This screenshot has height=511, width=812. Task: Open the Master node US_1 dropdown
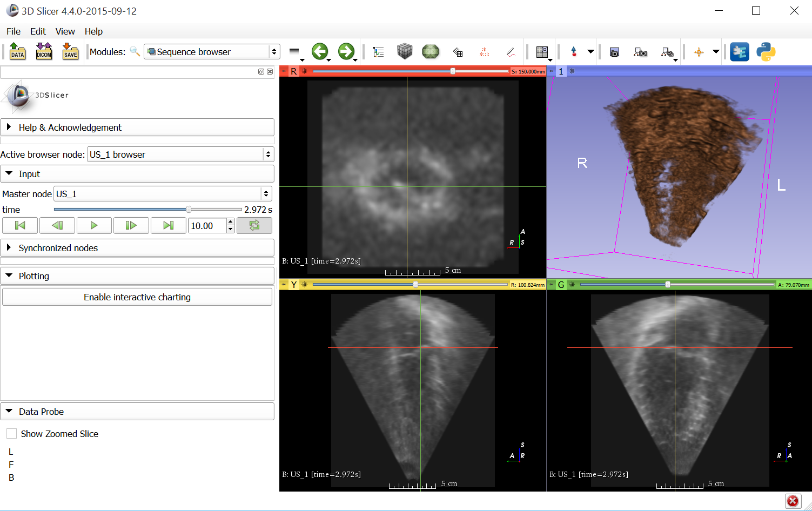click(x=163, y=194)
